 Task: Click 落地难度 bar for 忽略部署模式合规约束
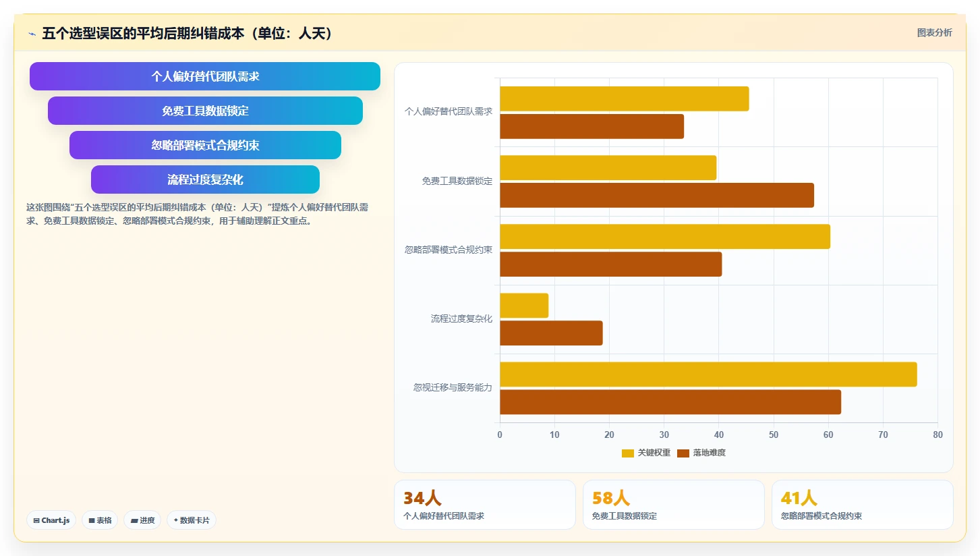click(610, 264)
